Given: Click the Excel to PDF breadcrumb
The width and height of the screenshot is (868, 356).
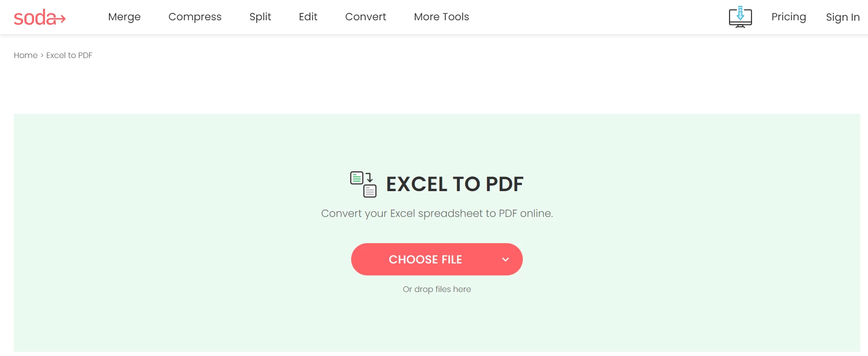Looking at the screenshot, I should point(69,55).
